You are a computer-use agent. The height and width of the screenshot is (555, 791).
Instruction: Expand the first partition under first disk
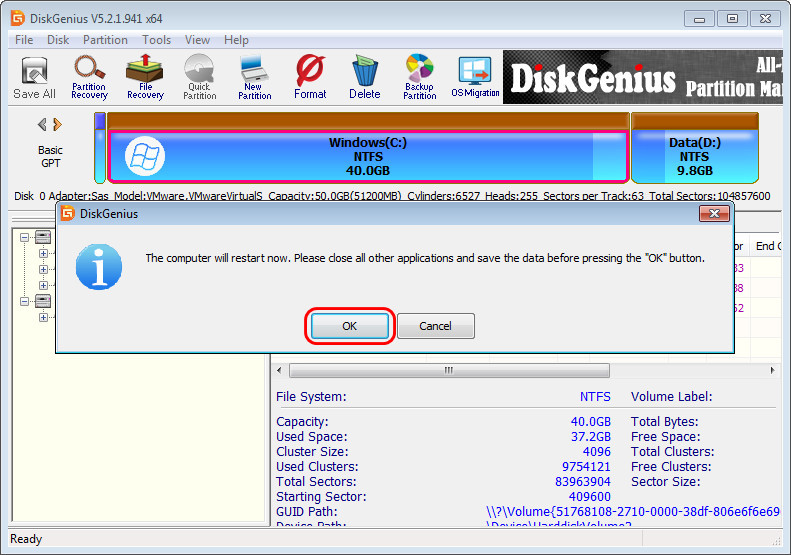[43, 253]
